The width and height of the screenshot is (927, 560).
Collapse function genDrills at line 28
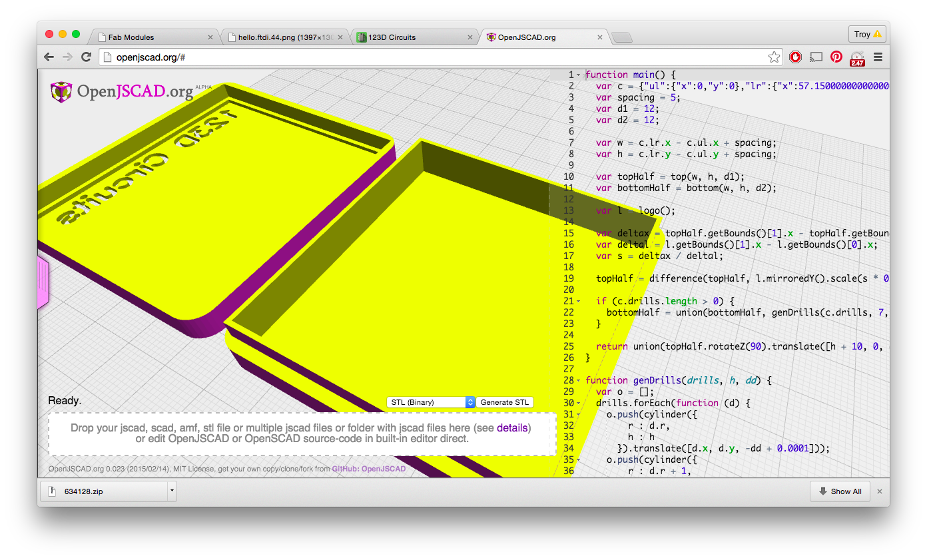(578, 380)
